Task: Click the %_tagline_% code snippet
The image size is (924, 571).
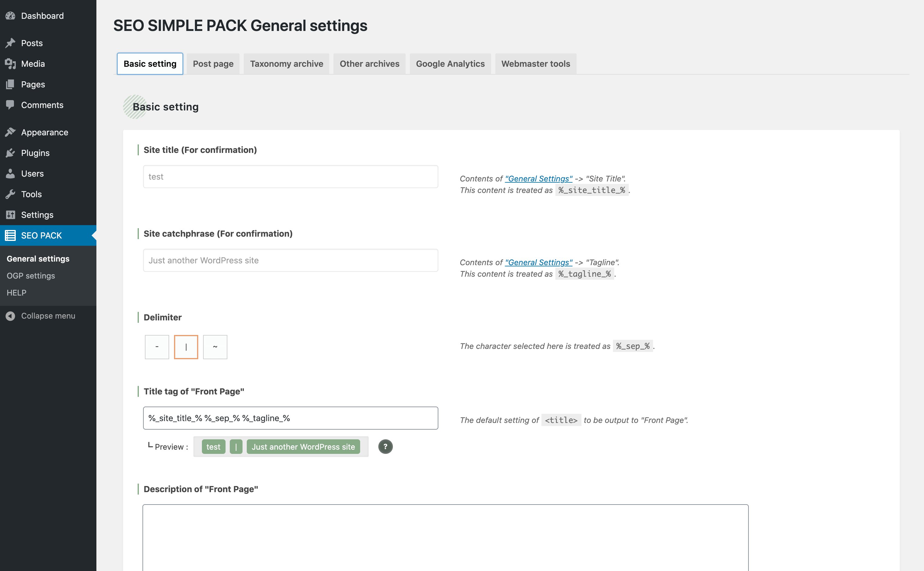Action: click(584, 274)
